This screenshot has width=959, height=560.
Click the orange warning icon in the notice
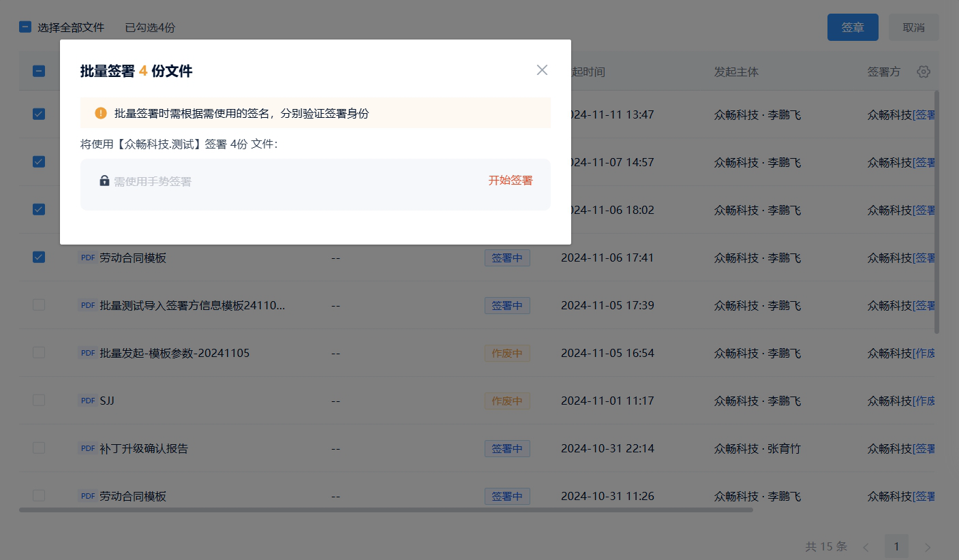[101, 113]
